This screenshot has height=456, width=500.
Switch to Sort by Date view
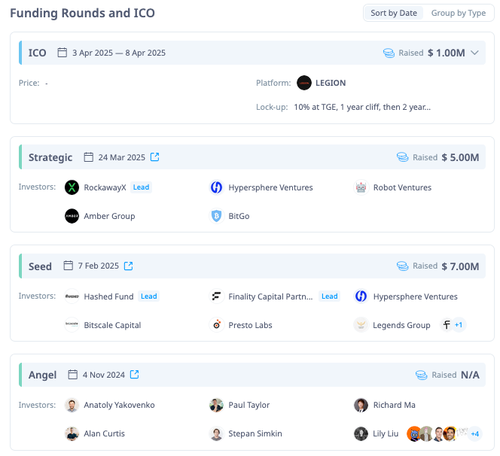394,13
